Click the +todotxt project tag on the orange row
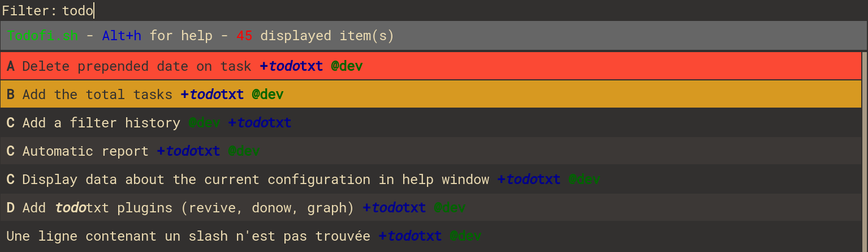Image resolution: width=868 pixels, height=252 pixels. point(212,95)
